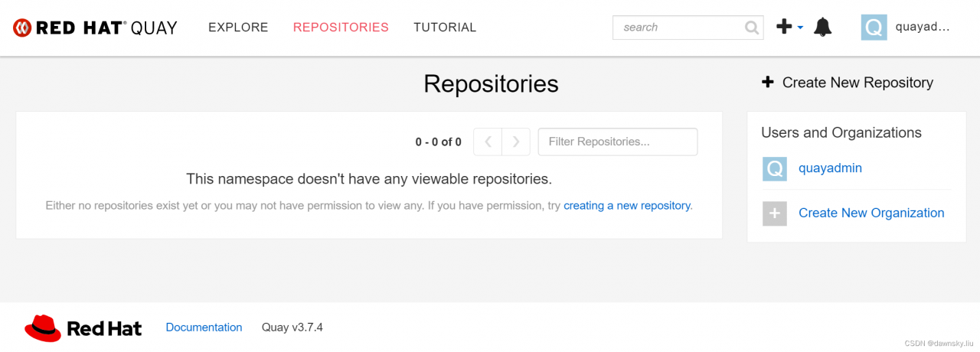Go to previous page of repositories
Viewport: 980px width, 352px height.
pos(488,142)
